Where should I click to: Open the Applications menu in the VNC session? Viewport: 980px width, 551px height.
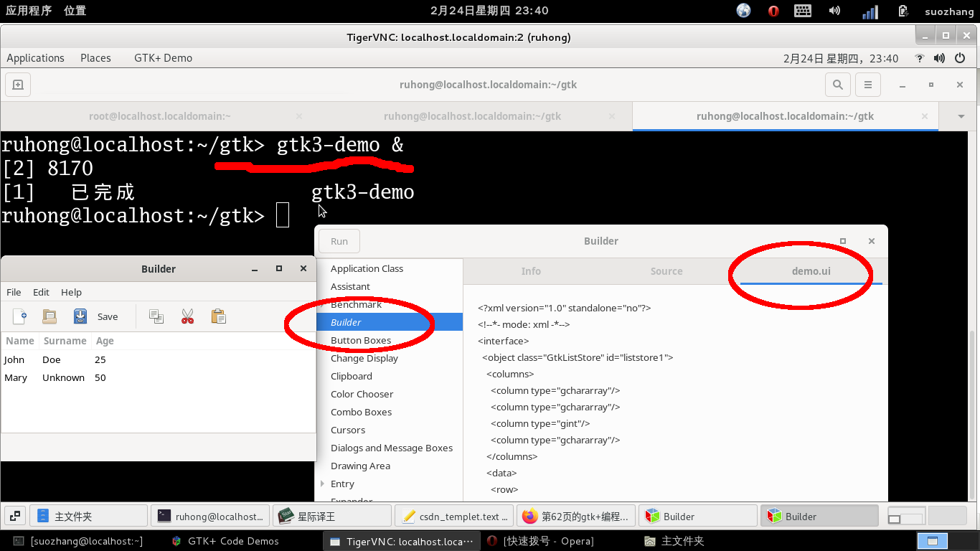pos(35,58)
